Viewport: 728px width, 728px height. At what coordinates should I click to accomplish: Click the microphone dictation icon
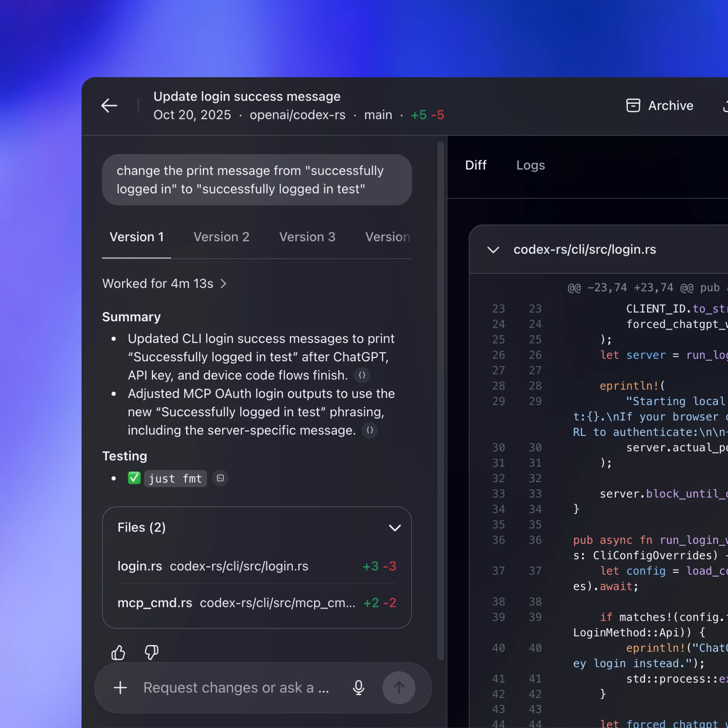tap(358, 688)
